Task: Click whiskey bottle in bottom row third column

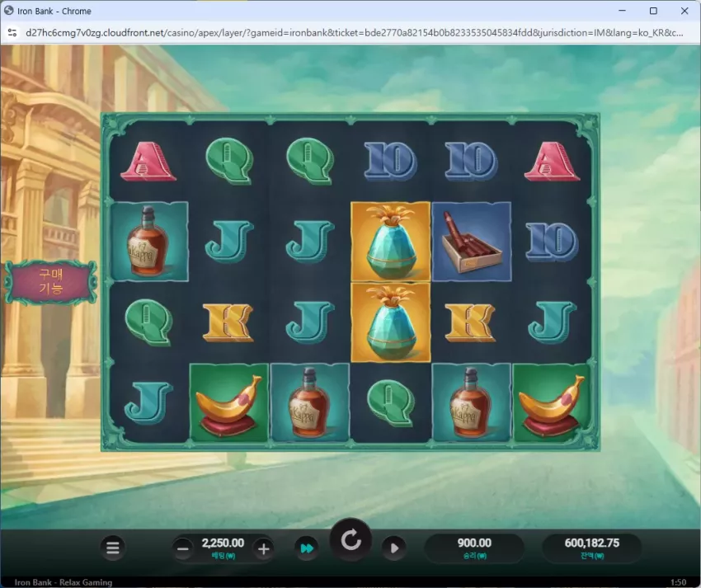Action: point(310,402)
